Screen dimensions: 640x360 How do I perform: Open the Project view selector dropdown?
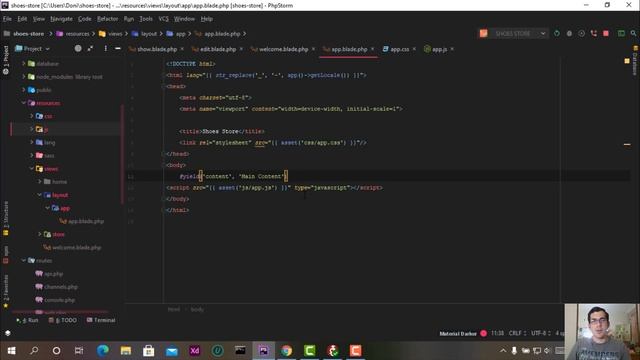[33, 49]
